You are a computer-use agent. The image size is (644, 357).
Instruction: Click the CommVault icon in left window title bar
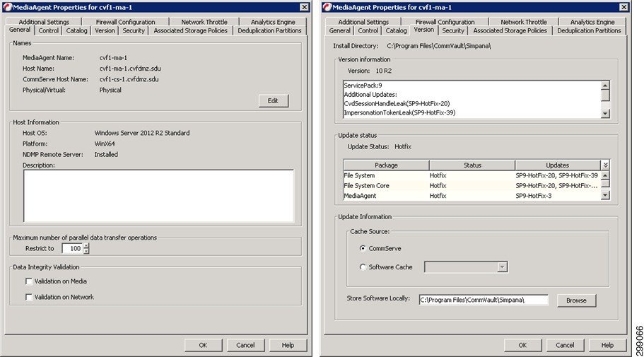pyautogui.click(x=7, y=7)
